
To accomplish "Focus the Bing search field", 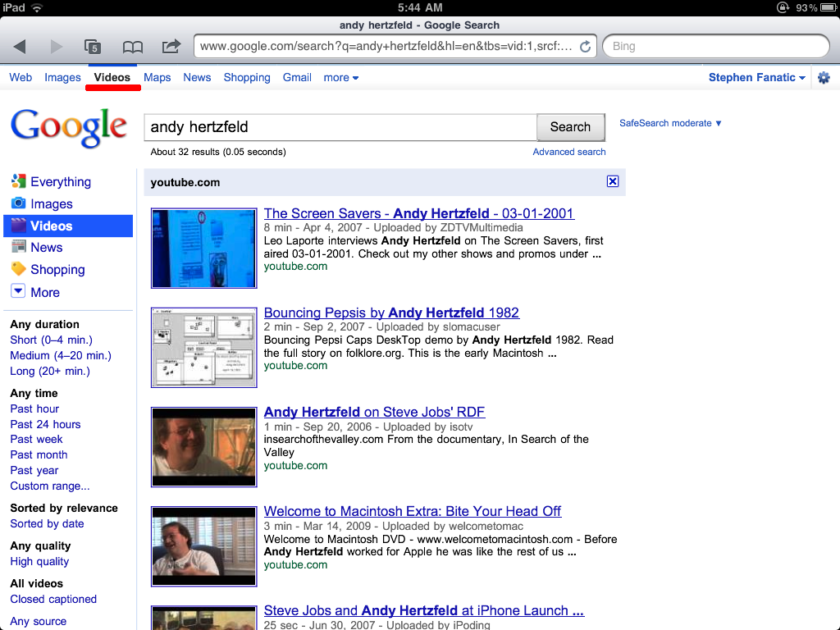I will 715,47.
